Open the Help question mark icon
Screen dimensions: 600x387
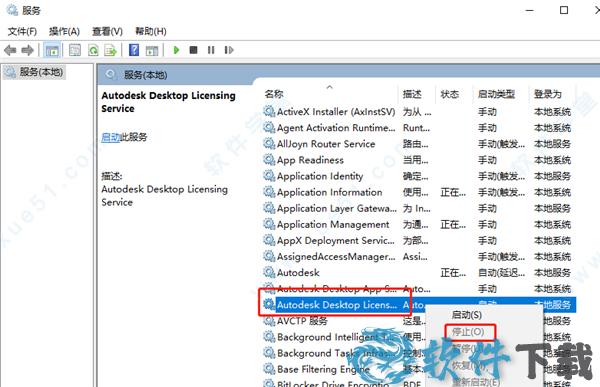click(134, 50)
